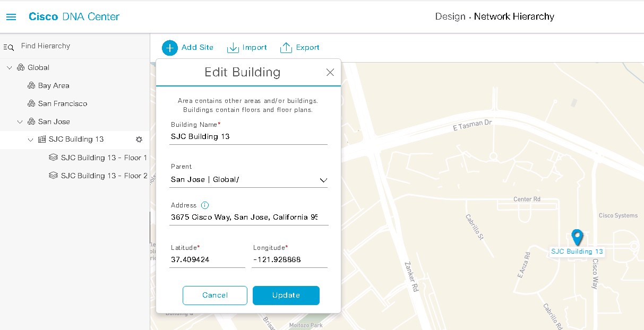Image resolution: width=644 pixels, height=330 pixels.
Task: Edit the Building Name field
Action: [x=248, y=136]
